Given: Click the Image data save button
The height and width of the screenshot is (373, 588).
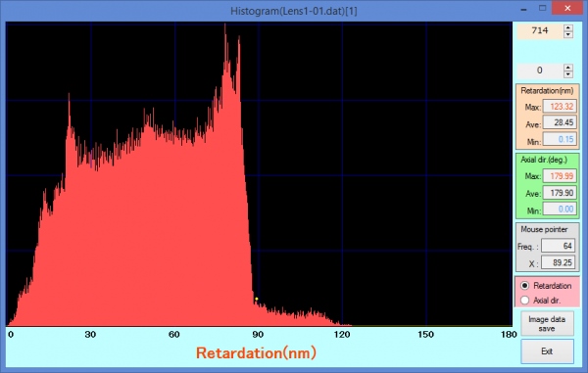Looking at the screenshot, I should (547, 324).
